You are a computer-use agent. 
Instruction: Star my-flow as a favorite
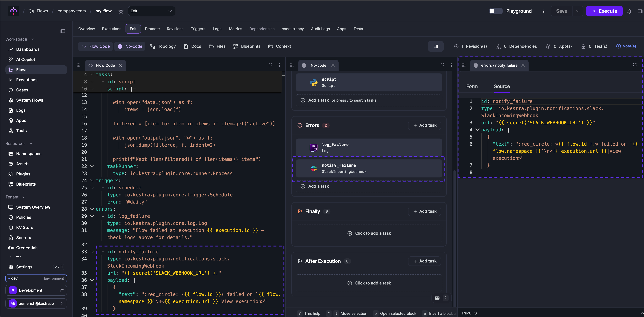point(121,11)
